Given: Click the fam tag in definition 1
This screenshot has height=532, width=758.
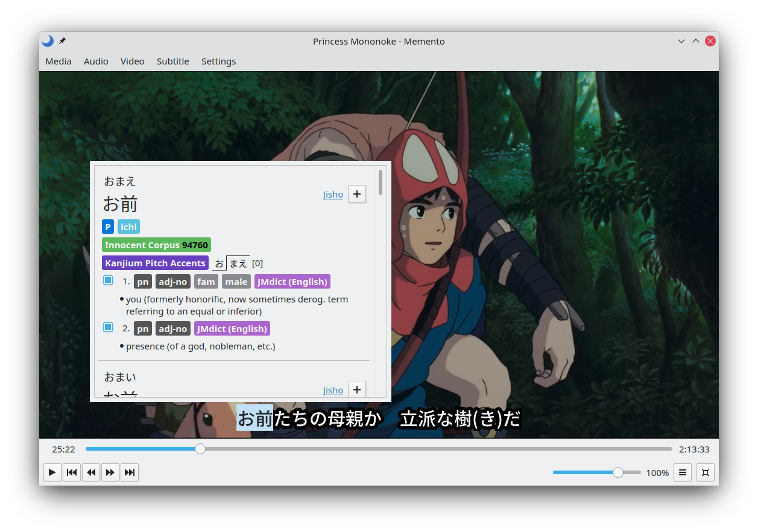Looking at the screenshot, I should tap(206, 282).
